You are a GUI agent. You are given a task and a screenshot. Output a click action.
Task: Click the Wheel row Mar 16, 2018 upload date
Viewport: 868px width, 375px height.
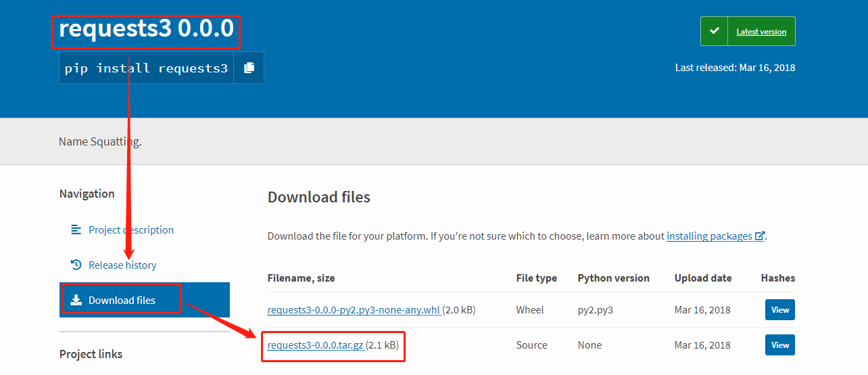(702, 310)
